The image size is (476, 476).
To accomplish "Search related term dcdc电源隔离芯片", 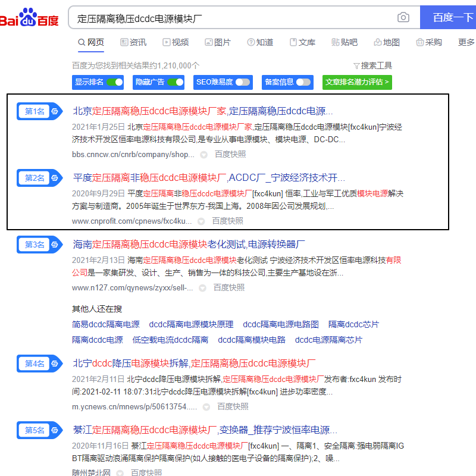I will (329, 340).
